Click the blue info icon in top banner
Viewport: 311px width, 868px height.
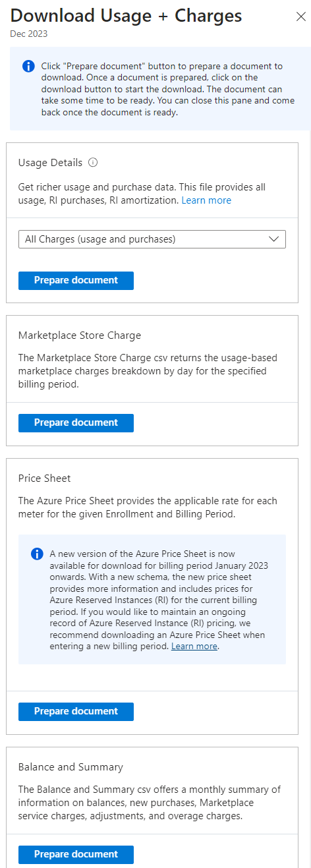click(x=28, y=66)
